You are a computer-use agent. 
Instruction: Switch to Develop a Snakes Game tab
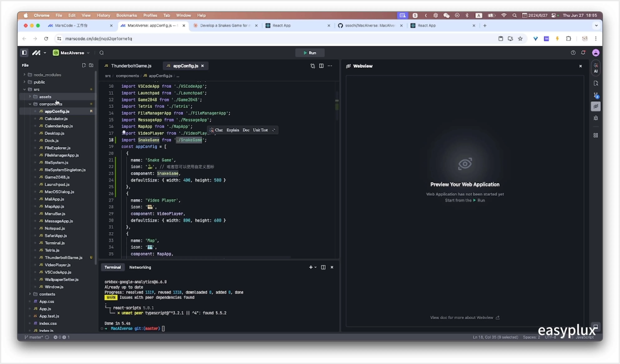[x=225, y=25]
